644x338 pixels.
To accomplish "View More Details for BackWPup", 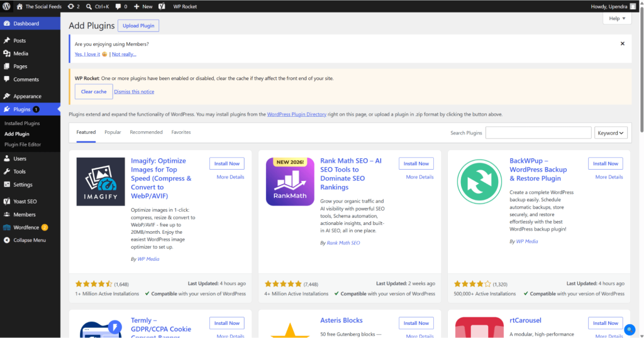I will [x=609, y=177].
